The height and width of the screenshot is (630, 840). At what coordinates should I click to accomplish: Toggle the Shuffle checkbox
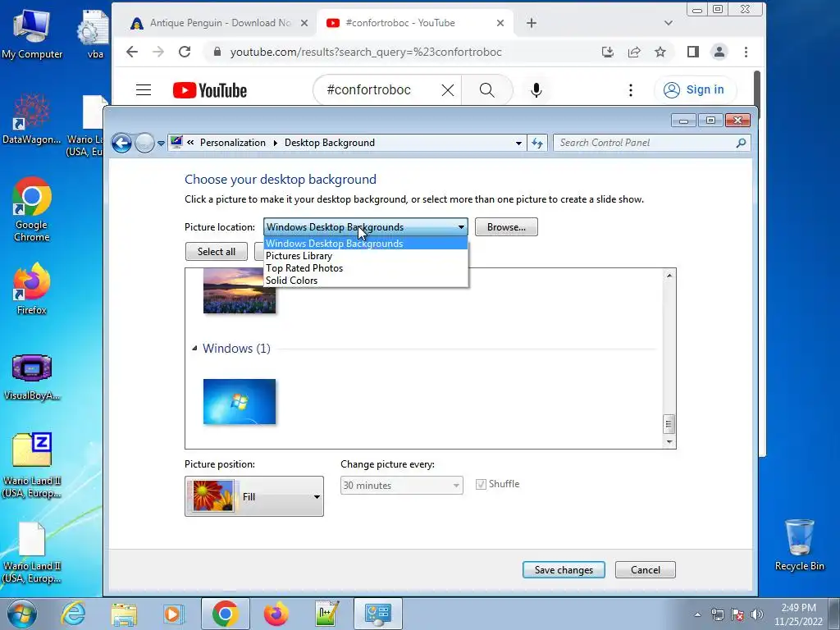pyautogui.click(x=481, y=484)
